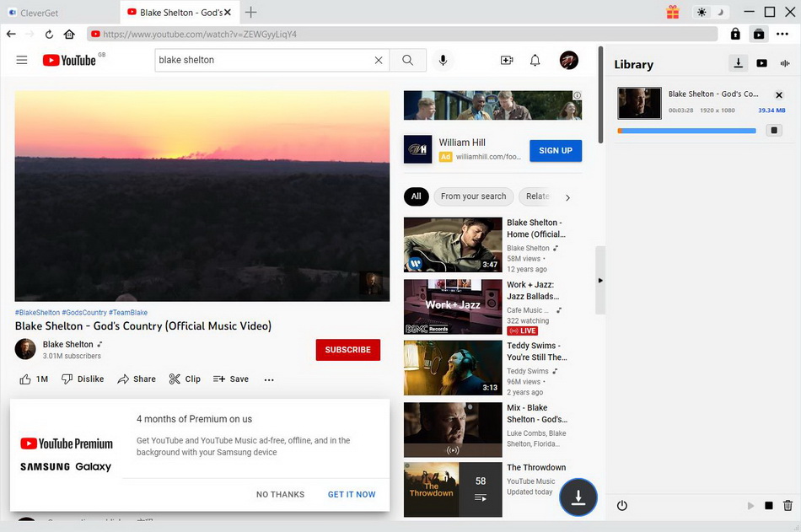
Task: Close the Blake Shelton browser tab
Action: 228,13
